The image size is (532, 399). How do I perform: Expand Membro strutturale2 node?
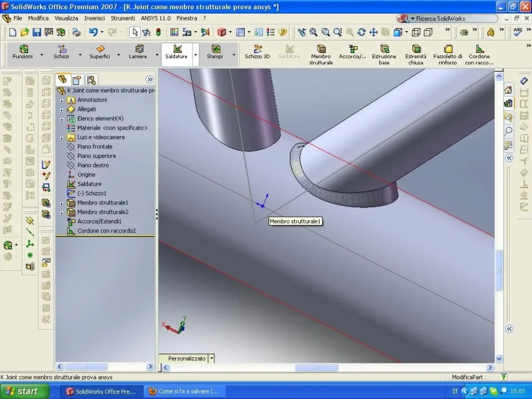[x=62, y=213]
